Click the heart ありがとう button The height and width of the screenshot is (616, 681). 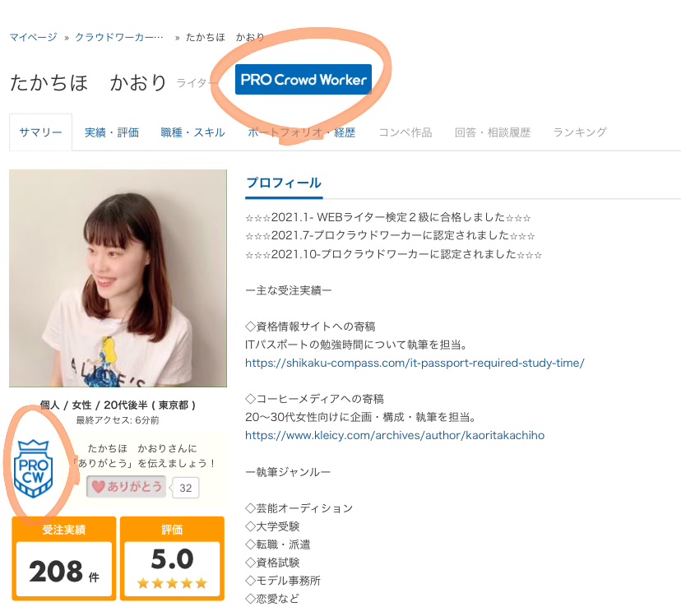(x=127, y=487)
